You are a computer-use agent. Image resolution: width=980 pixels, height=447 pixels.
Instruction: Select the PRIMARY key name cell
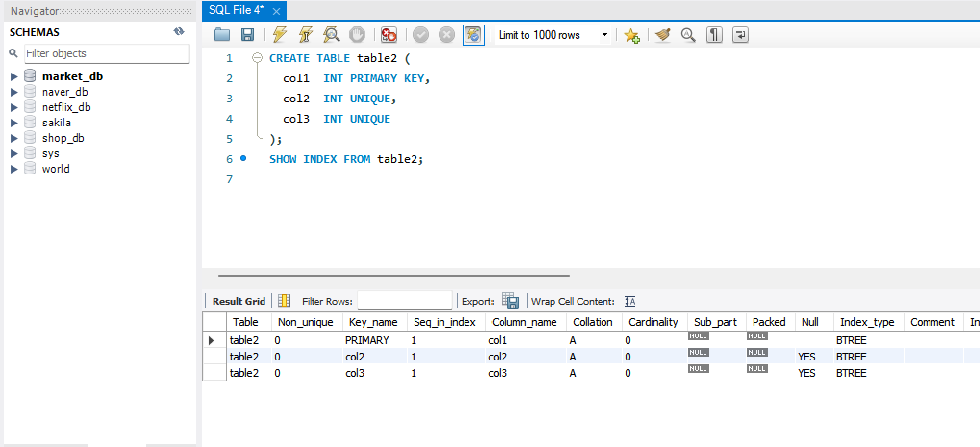375,340
